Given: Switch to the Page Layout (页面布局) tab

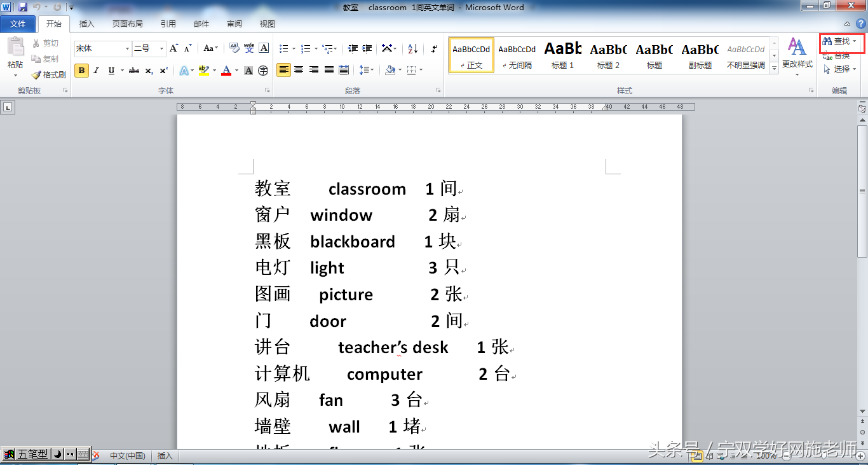Looking at the screenshot, I should 127,24.
